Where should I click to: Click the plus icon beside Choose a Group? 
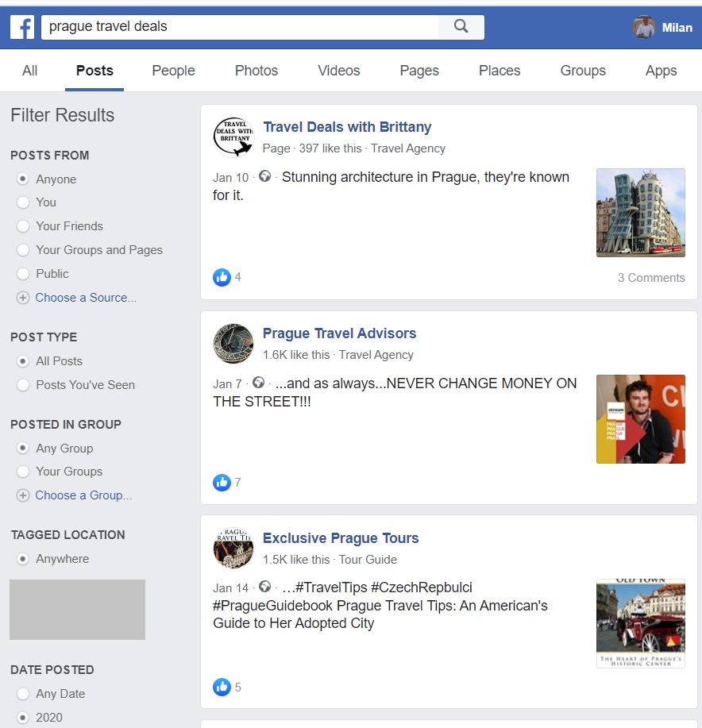[x=23, y=495]
